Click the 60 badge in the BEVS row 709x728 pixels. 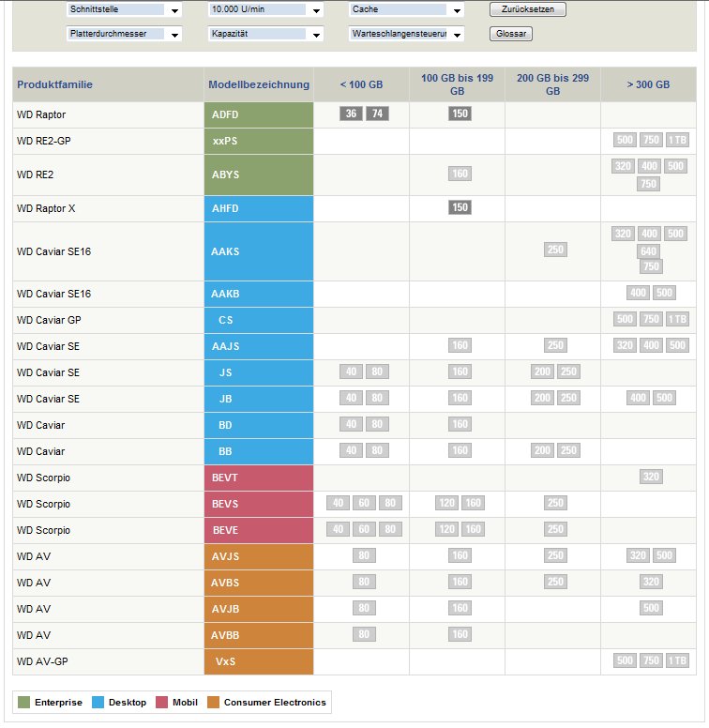pos(364,503)
